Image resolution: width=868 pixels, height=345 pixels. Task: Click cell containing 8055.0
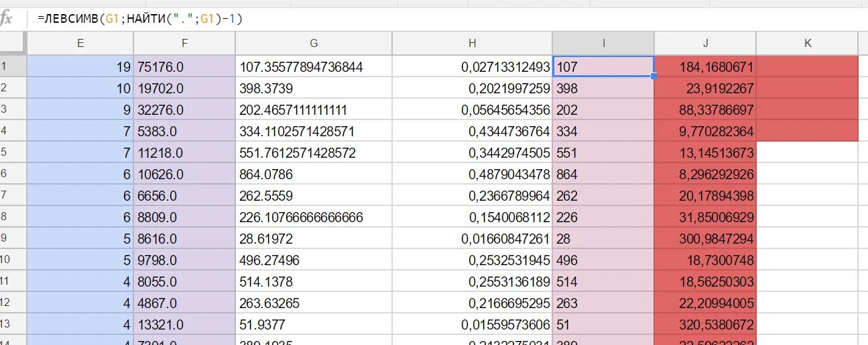(184, 281)
